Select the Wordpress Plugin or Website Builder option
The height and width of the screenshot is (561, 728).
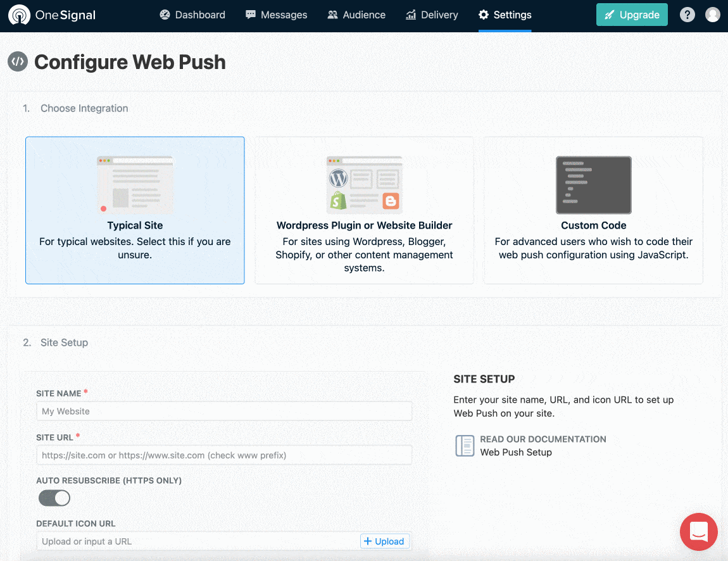click(364, 210)
